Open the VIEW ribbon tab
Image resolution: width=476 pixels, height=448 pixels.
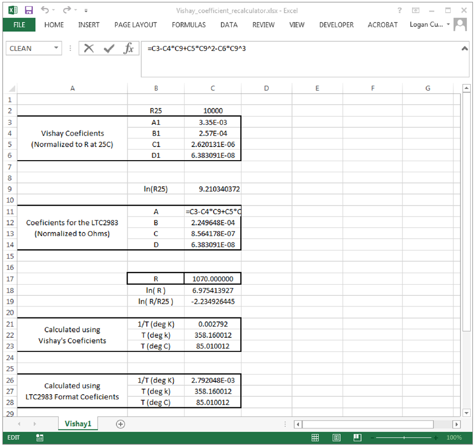coord(297,25)
